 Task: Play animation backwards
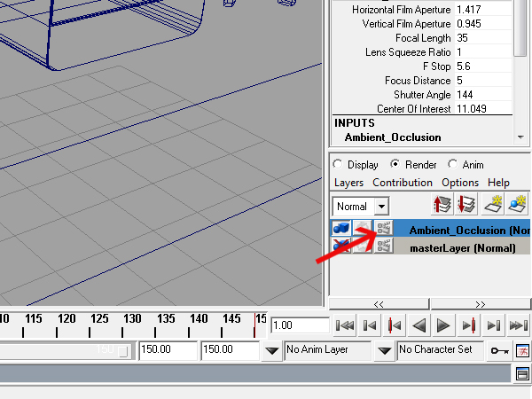coord(419,325)
